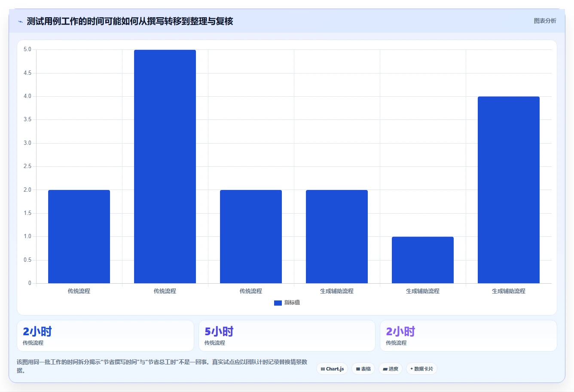This screenshot has height=392, width=574.
Task: Click the 1.5 y-axis label
Action: [27, 213]
